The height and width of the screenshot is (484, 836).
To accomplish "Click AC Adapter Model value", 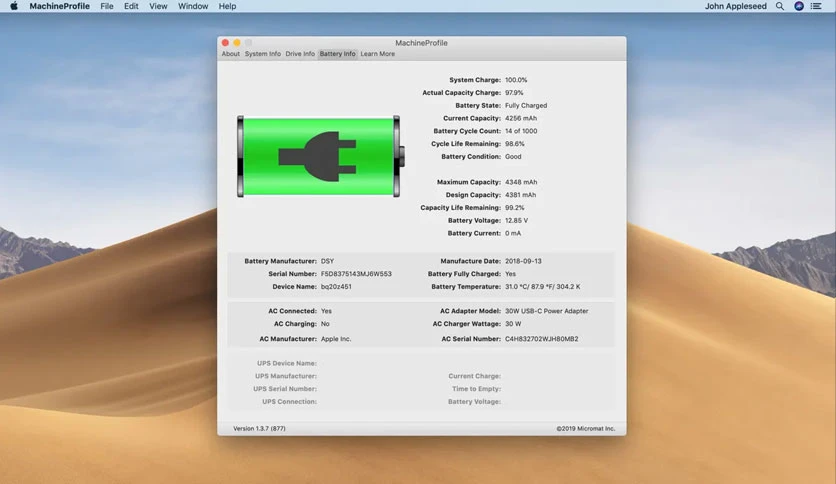I will (x=546, y=311).
